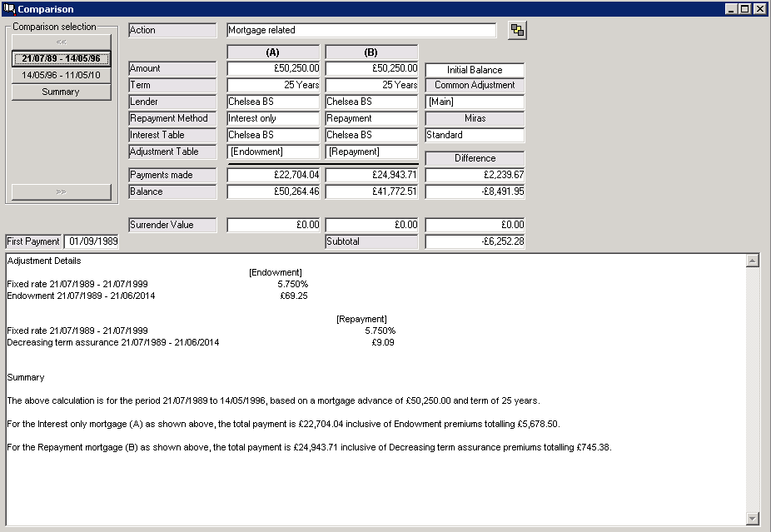771x532 pixels.
Task: Click column A Amount £50,250.00
Action: (x=273, y=68)
